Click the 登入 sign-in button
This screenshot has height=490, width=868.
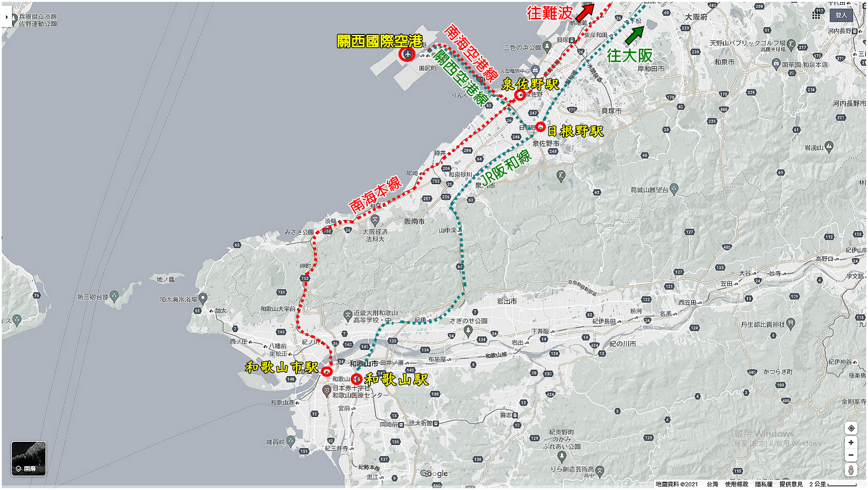tap(841, 15)
